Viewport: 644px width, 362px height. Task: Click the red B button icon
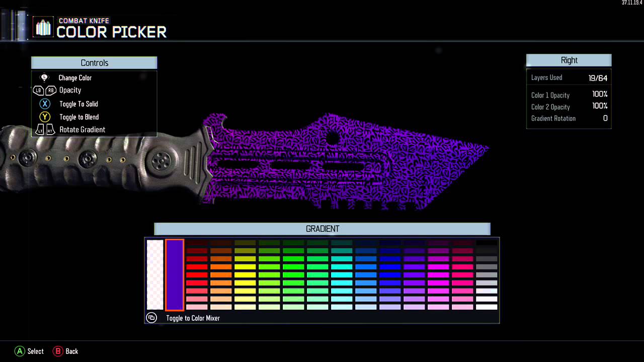(x=58, y=351)
